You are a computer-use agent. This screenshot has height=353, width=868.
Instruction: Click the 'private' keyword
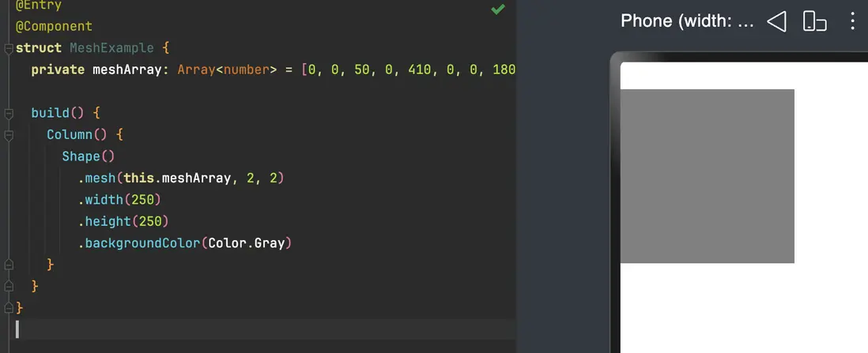pyautogui.click(x=58, y=69)
